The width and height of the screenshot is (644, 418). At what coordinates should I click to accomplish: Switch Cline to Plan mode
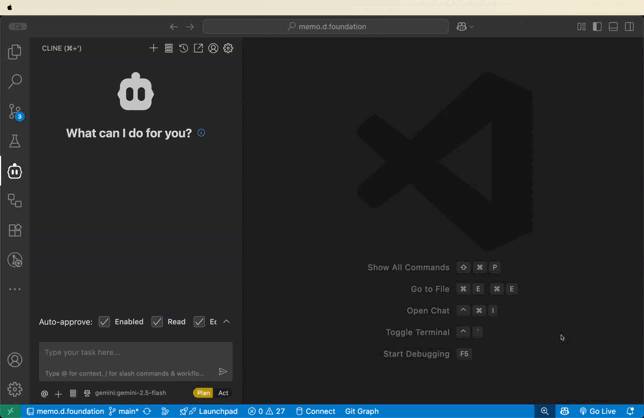point(203,393)
